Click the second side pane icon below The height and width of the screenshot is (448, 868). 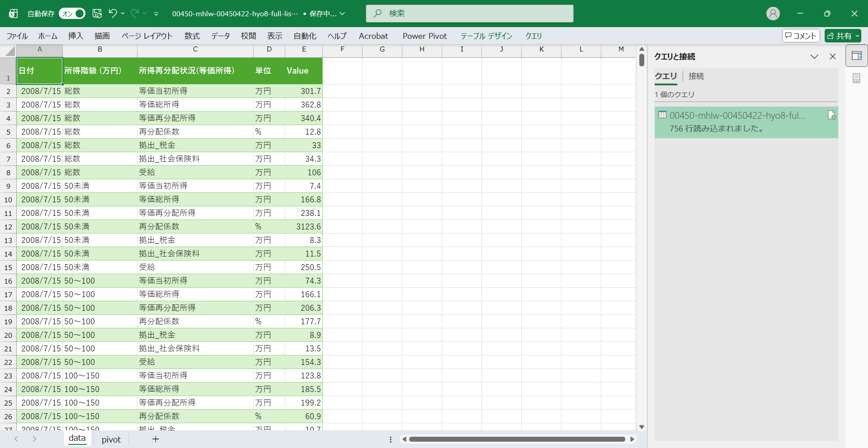pyautogui.click(x=856, y=79)
